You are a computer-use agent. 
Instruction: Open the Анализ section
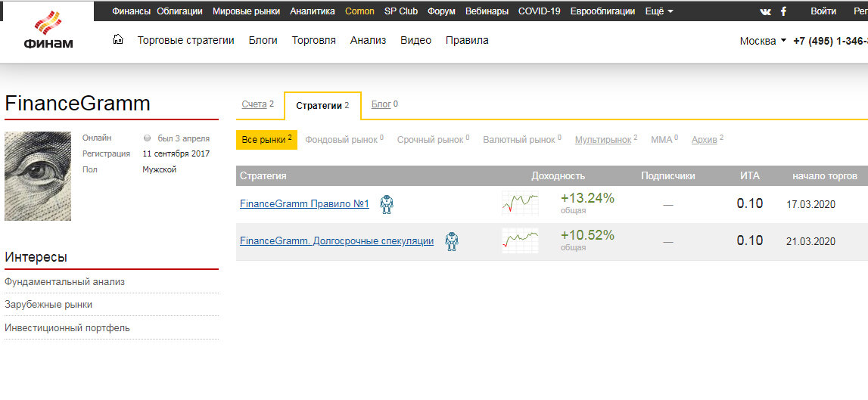tap(368, 40)
